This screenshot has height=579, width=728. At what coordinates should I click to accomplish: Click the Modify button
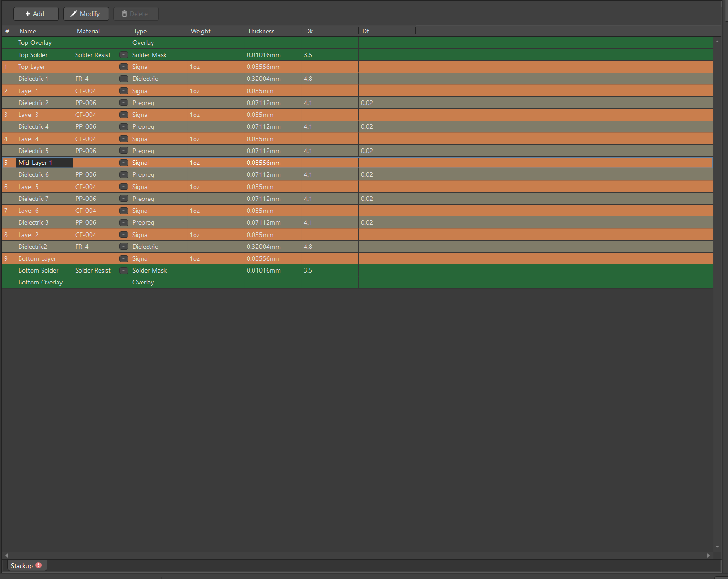[86, 14]
